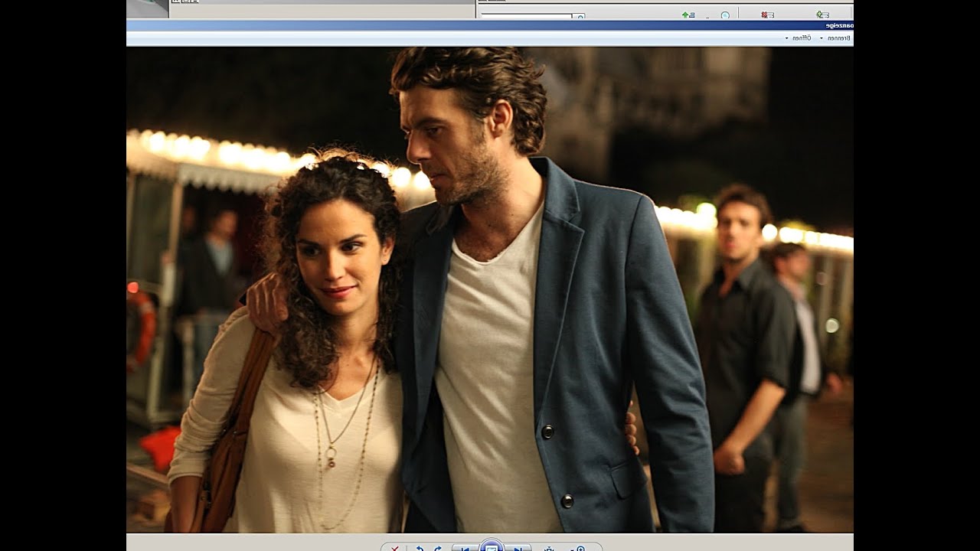980x551 pixels.
Task: Click the green arrow icon in background toolbar
Action: [688, 15]
